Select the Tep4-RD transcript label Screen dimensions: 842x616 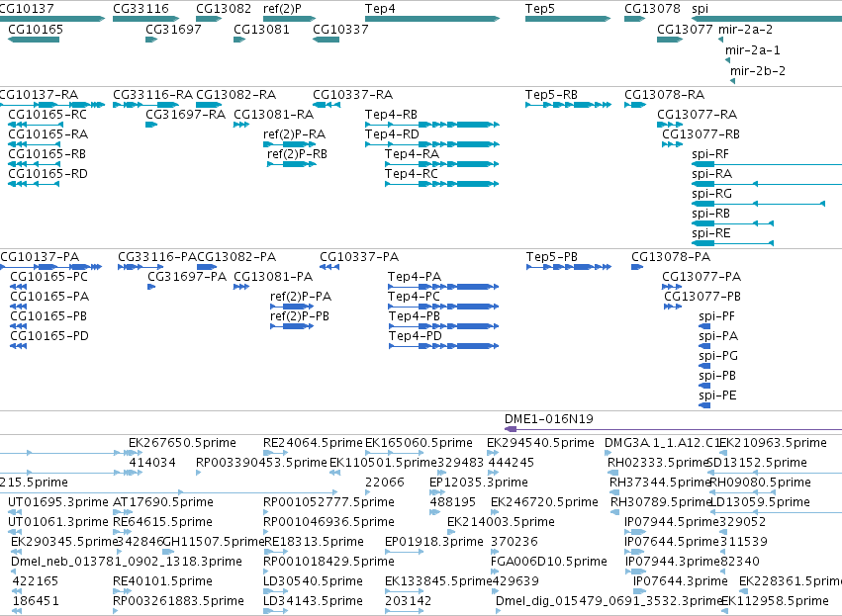pyautogui.click(x=392, y=134)
